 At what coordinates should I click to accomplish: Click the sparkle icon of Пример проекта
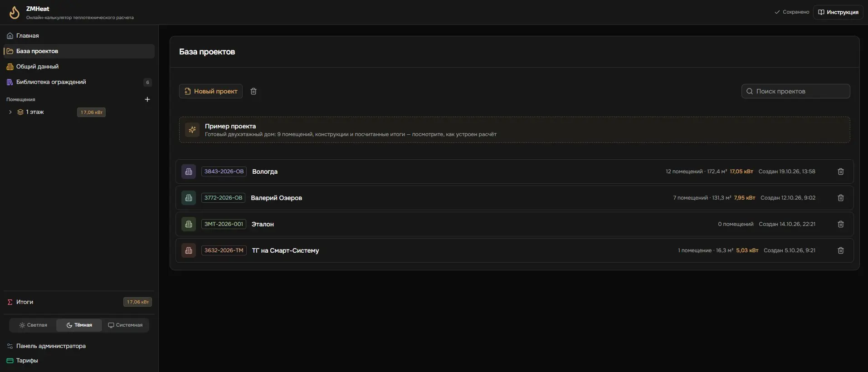tap(192, 130)
